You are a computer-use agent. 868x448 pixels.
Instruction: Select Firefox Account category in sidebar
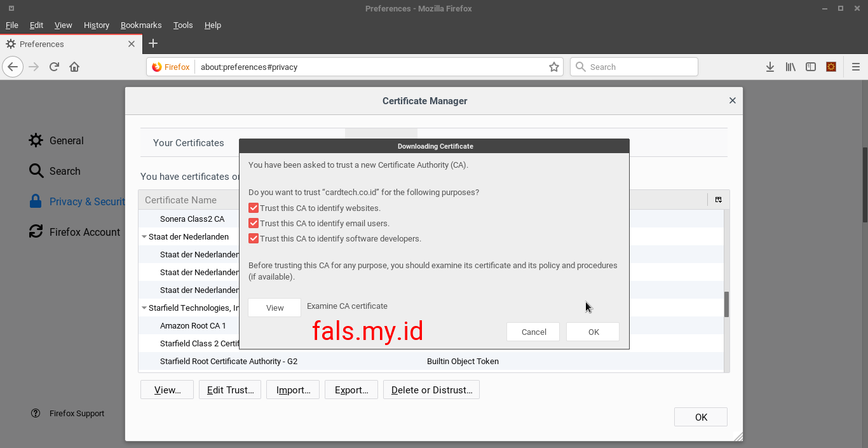(x=74, y=232)
